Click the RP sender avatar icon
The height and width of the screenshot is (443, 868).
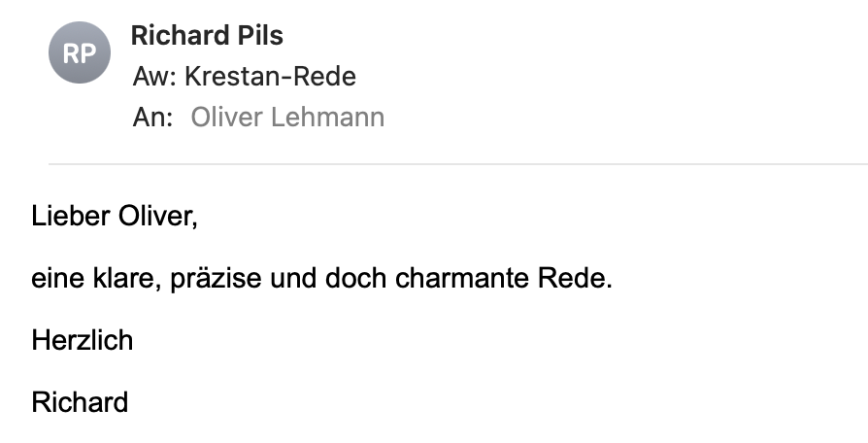point(79,52)
